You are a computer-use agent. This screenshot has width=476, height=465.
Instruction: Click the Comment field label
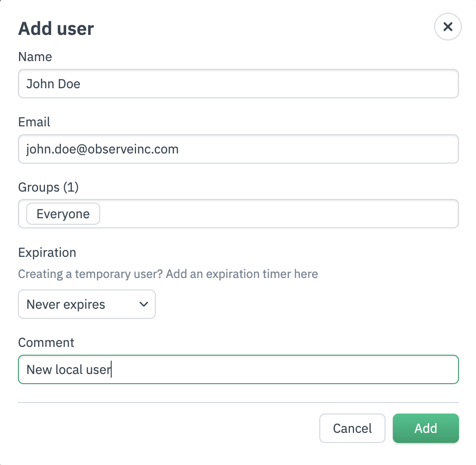[x=46, y=343]
